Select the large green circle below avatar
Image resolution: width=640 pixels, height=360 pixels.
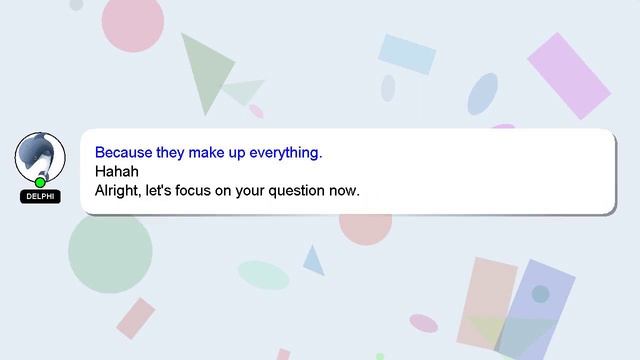(110, 253)
